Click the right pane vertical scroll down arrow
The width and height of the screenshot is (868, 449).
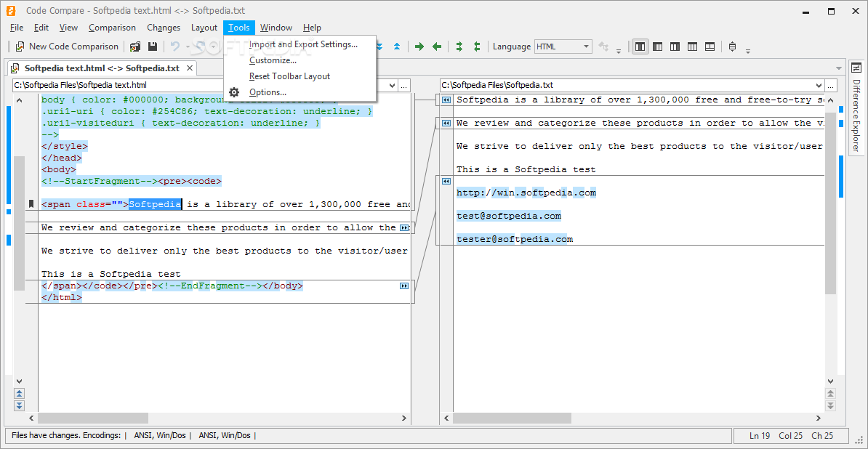coord(830,381)
